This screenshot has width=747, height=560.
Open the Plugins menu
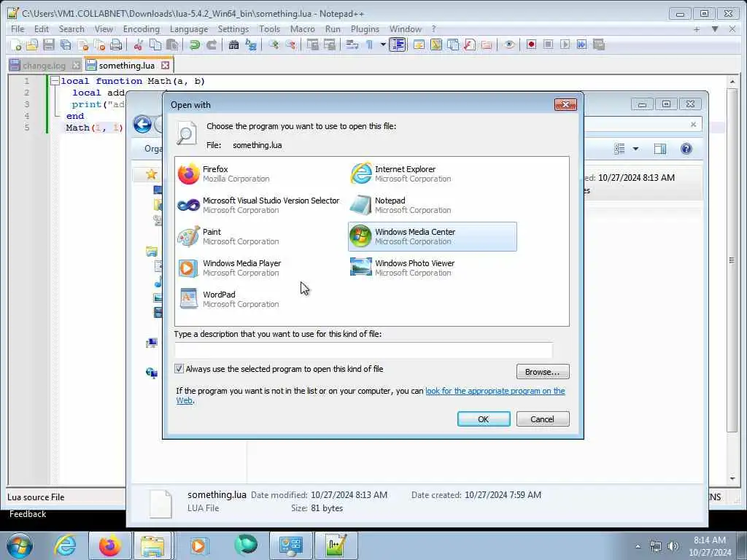[365, 29]
